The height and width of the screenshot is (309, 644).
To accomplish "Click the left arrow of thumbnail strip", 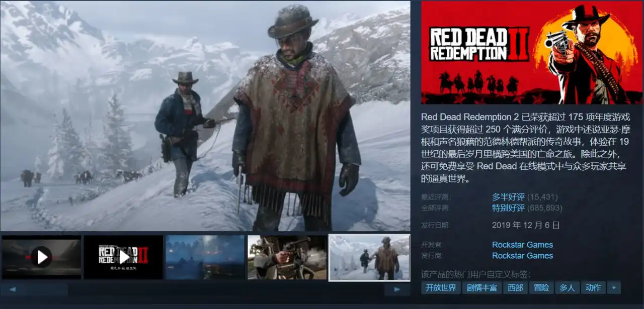I will 13,289.
